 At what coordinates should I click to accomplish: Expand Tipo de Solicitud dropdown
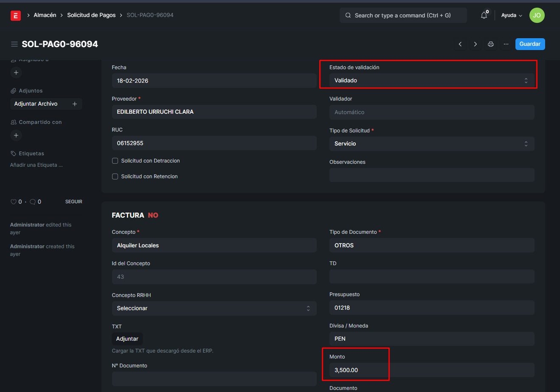pos(431,144)
